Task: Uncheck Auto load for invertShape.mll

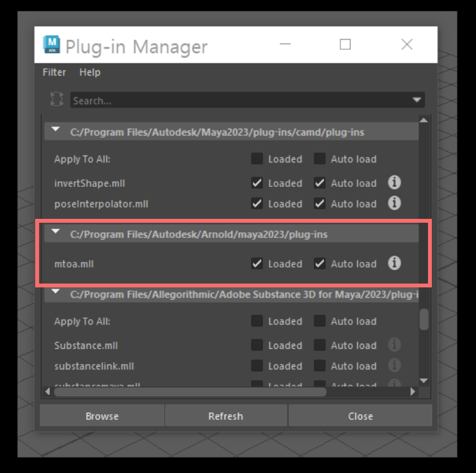Action: [x=320, y=183]
